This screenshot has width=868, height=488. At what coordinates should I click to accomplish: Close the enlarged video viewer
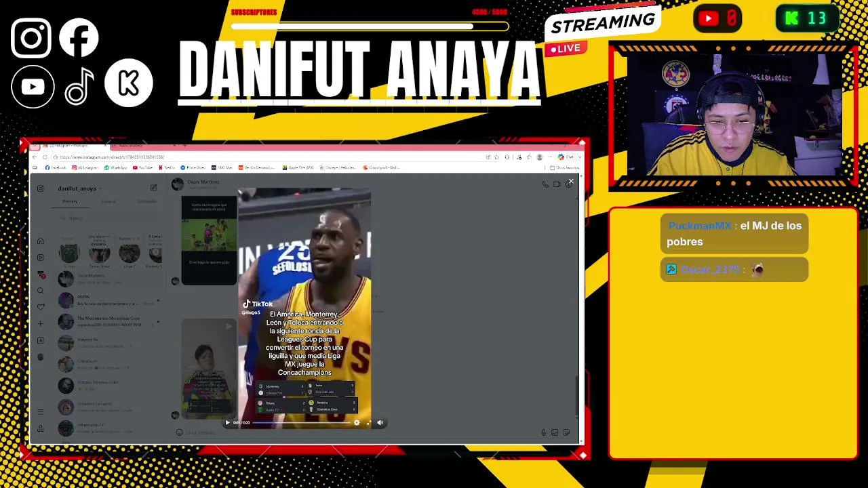pos(571,181)
